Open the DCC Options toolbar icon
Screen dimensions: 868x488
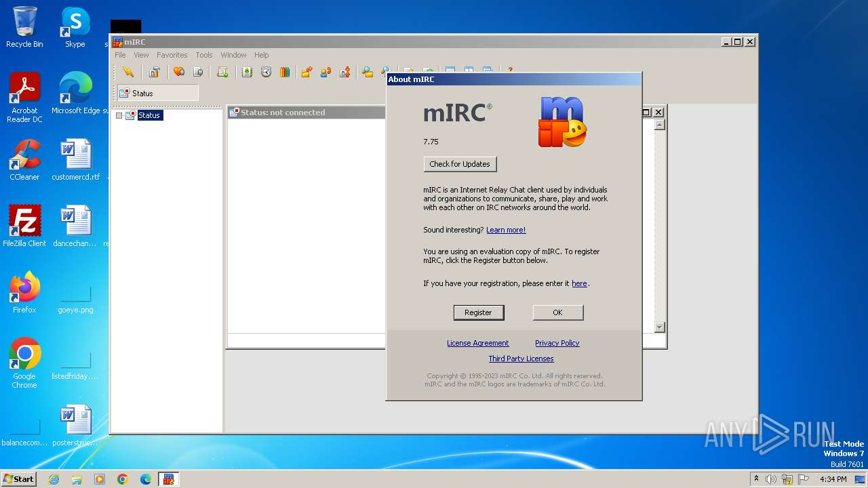[345, 72]
